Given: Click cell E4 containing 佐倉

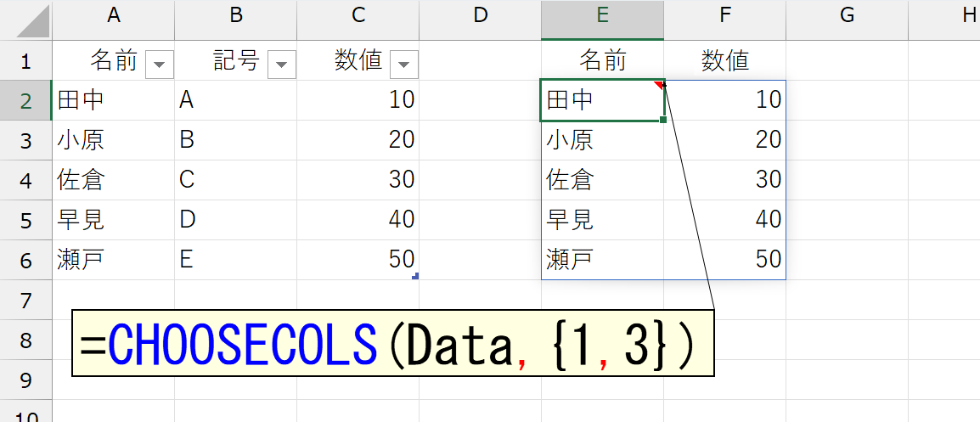Looking at the screenshot, I should pos(602,180).
